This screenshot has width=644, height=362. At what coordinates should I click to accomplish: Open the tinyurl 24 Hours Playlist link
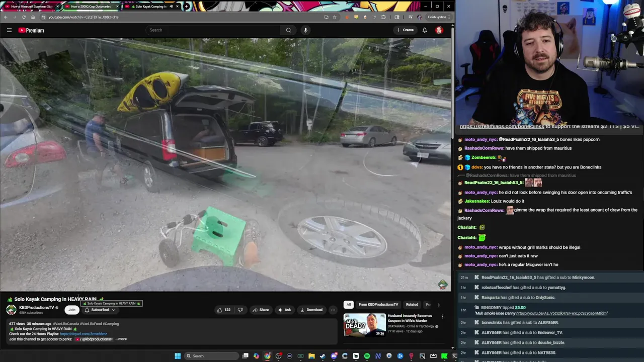[x=84, y=334]
